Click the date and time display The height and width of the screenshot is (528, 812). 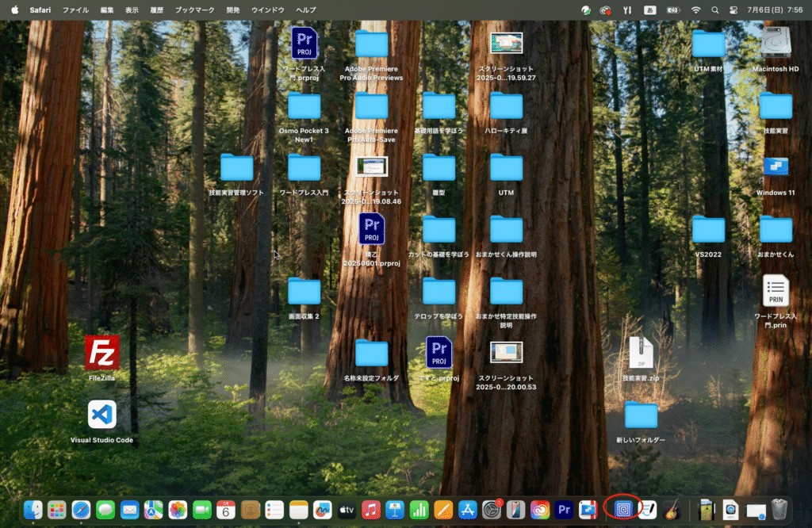click(774, 10)
